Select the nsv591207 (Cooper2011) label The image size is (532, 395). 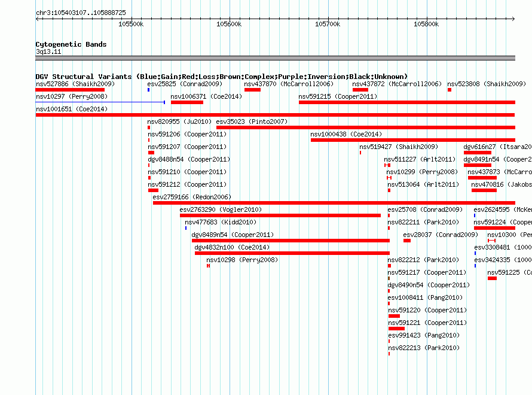pyautogui.click(x=187, y=147)
